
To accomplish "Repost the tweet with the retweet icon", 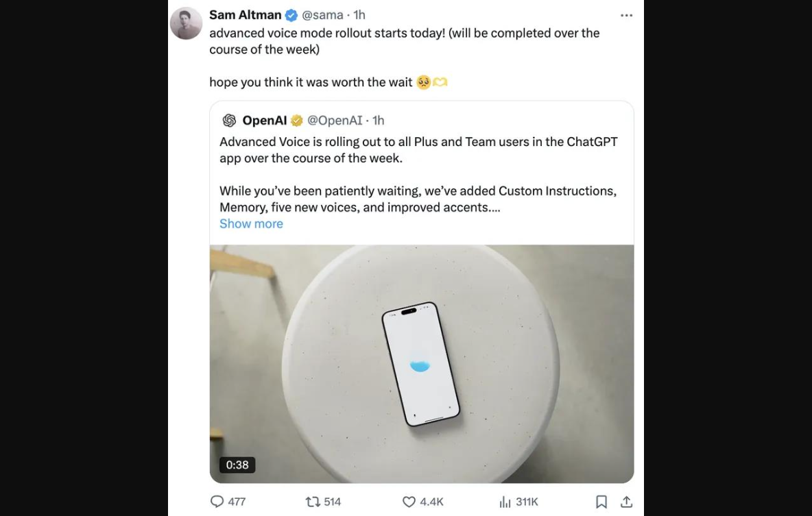I will 313,502.
